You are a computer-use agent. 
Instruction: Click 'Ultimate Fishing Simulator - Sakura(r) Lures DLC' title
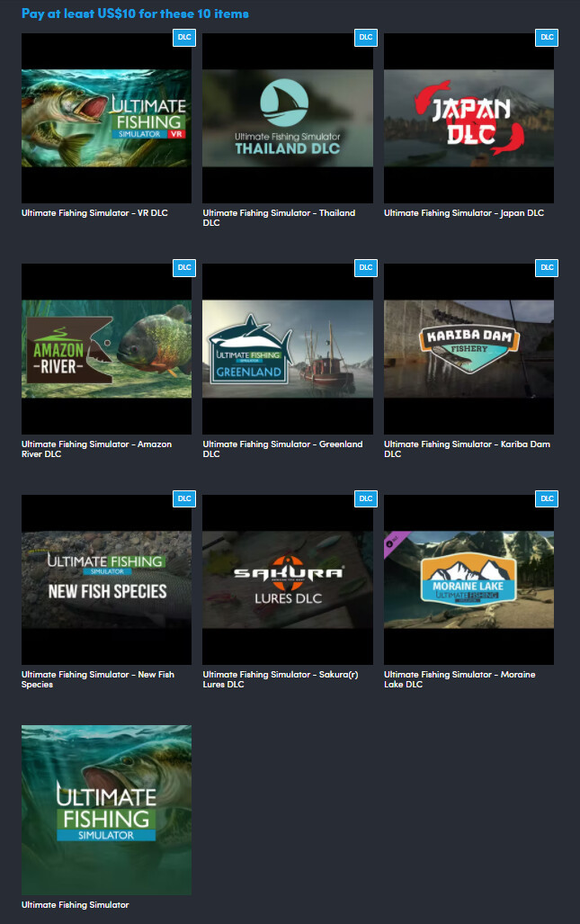click(281, 679)
